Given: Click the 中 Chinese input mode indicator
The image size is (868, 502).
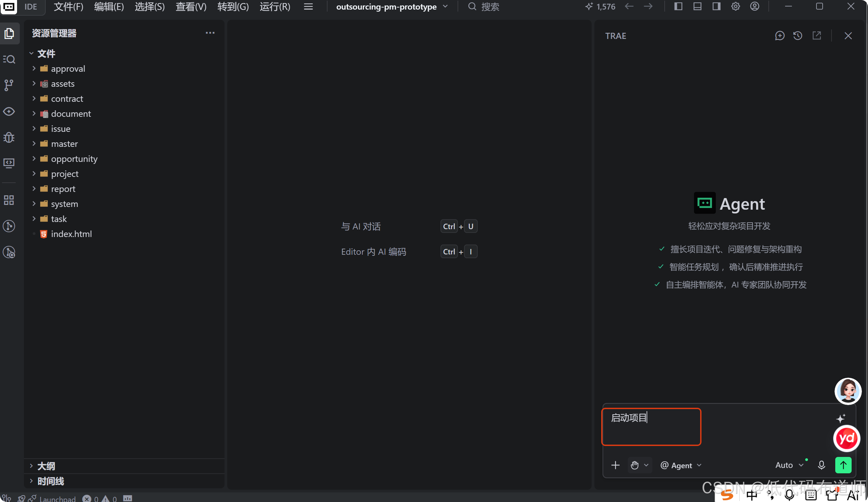Looking at the screenshot, I should [752, 496].
